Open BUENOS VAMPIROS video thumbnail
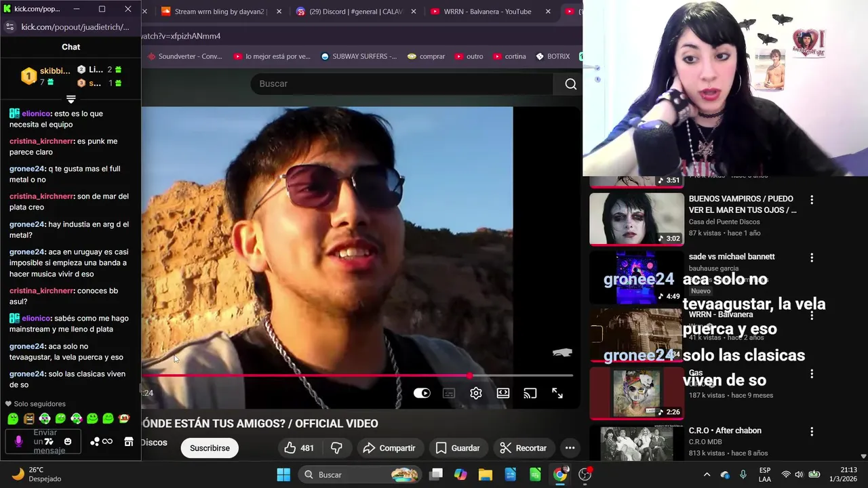 (637, 219)
